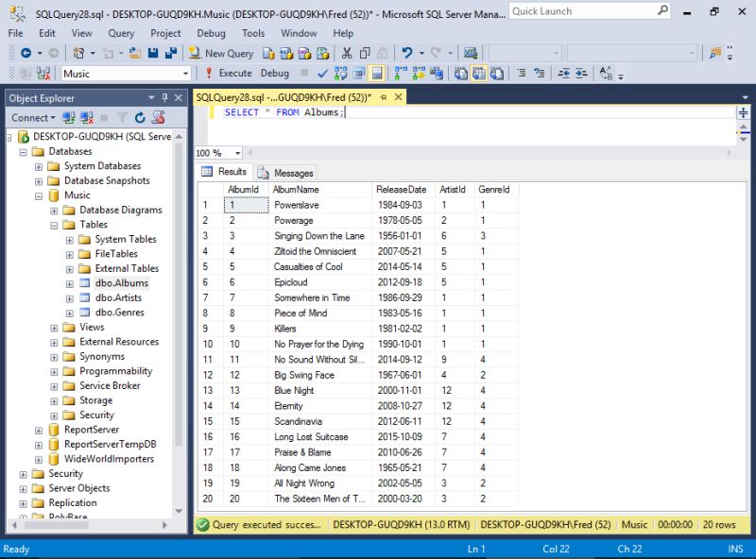Save the query with the Save icon
This screenshot has height=559, width=756.
[153, 53]
